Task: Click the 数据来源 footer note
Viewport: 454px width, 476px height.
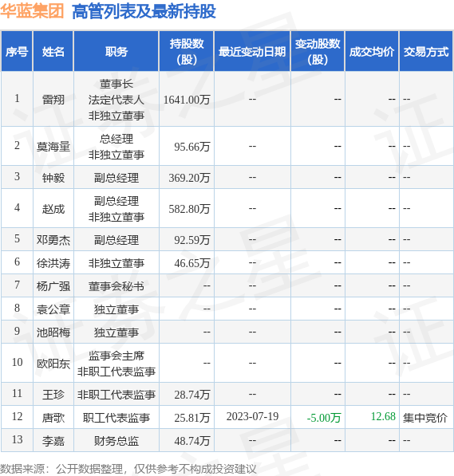Action: point(128,469)
